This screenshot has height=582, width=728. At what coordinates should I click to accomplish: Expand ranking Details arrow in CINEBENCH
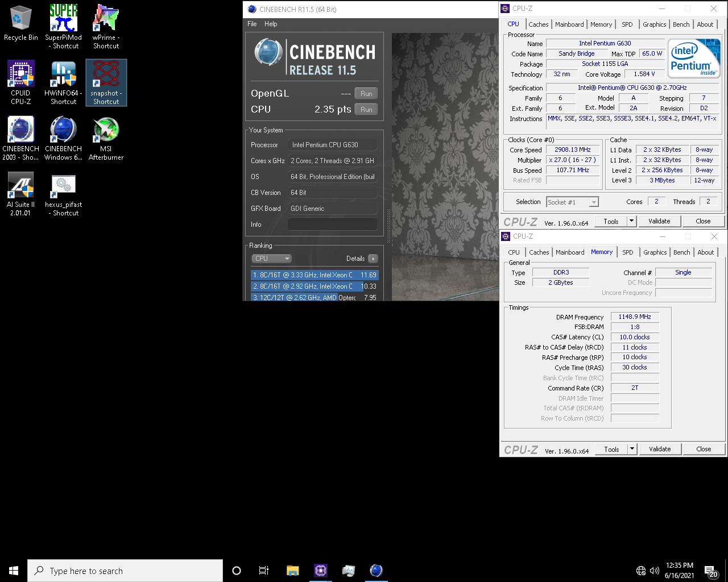click(373, 259)
